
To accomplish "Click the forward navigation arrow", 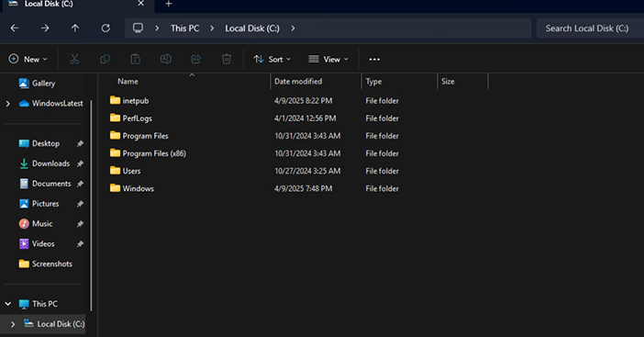I will 45,28.
